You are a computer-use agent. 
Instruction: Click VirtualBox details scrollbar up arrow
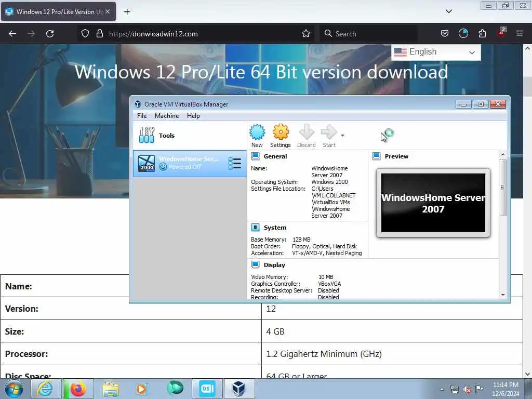(503, 154)
